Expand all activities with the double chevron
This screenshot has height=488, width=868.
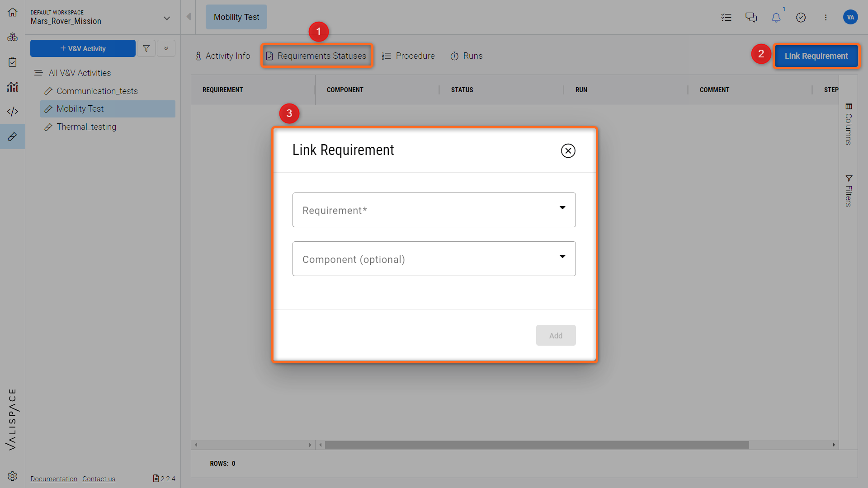click(166, 48)
